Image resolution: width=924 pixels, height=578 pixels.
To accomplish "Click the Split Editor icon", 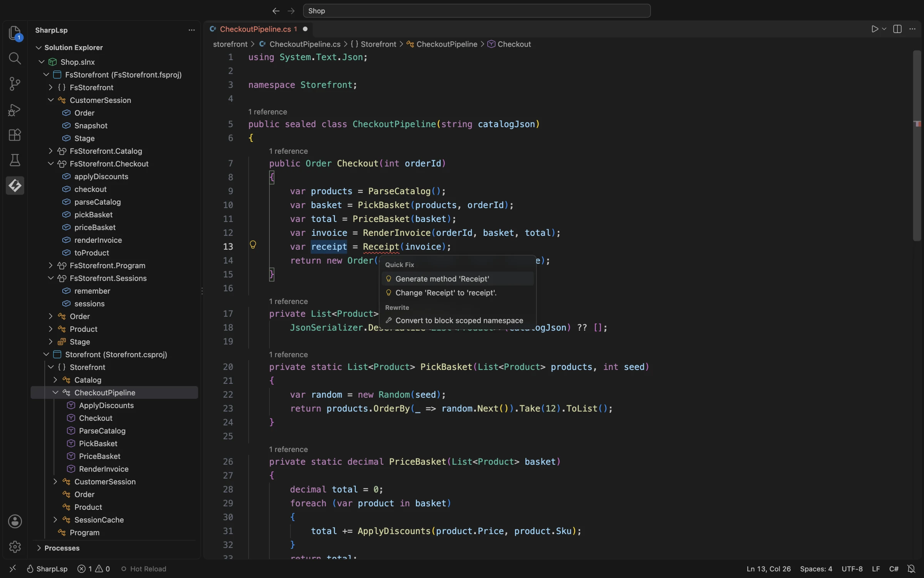I will 897,29.
